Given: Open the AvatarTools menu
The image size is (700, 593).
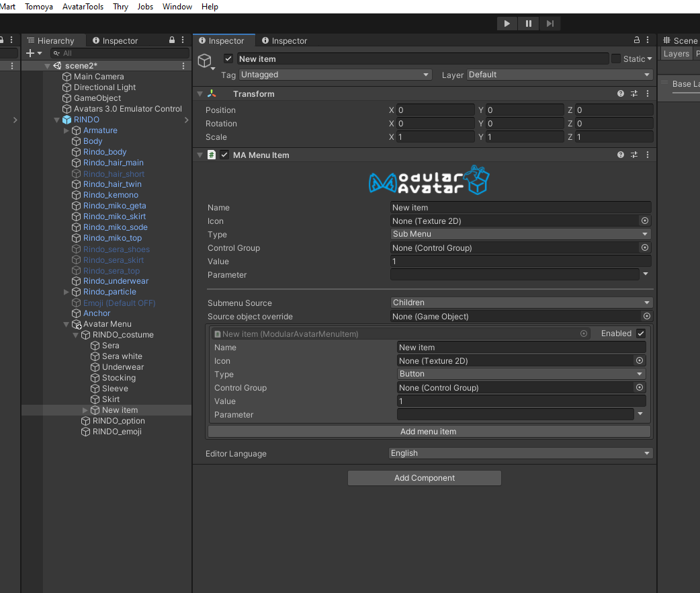Looking at the screenshot, I should (83, 7).
